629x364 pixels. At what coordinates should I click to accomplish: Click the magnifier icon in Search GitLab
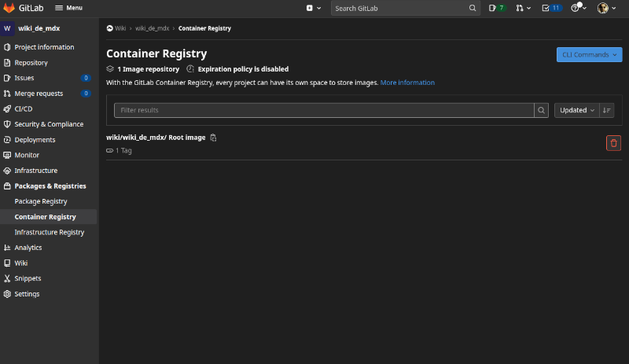point(473,8)
